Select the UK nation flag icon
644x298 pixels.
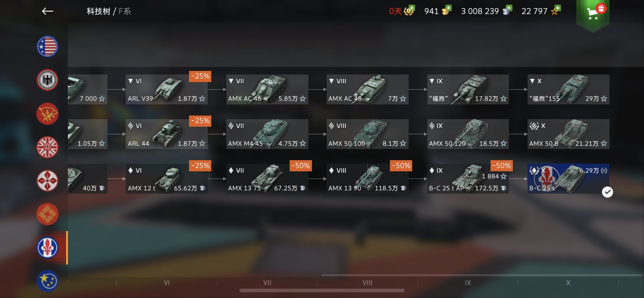[47, 147]
